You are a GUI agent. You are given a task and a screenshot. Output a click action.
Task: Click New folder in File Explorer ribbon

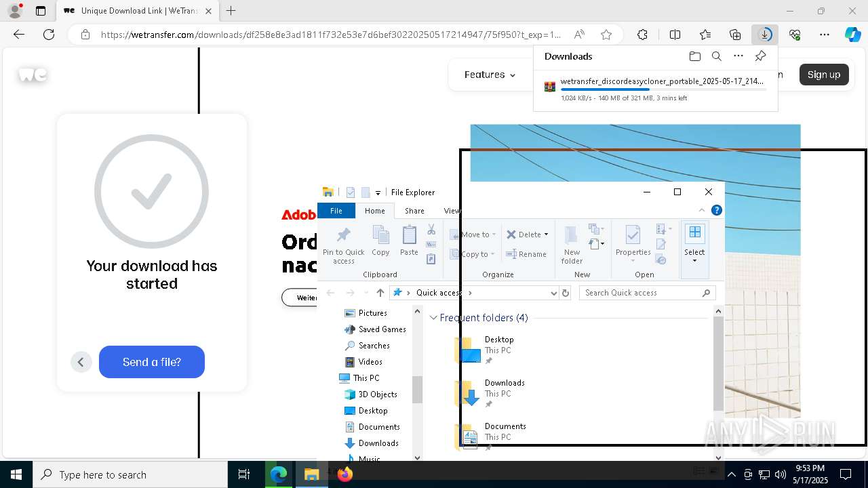click(x=572, y=245)
